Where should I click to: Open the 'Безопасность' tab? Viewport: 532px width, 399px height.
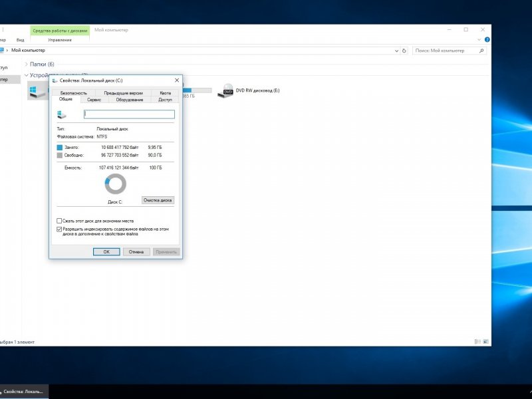73,93
